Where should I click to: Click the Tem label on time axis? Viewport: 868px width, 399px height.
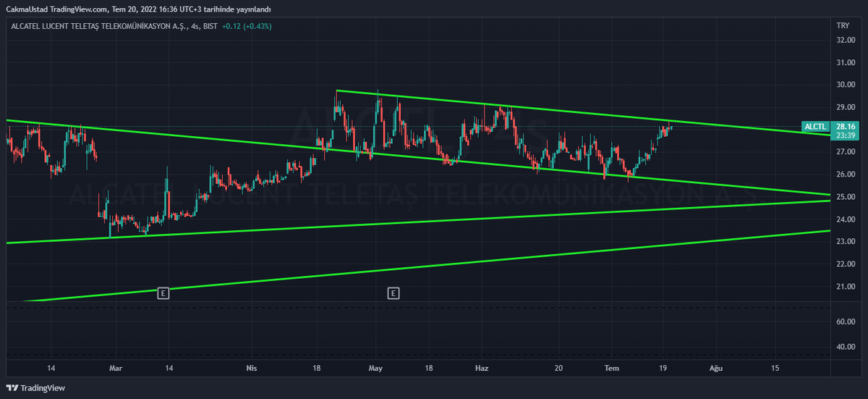(x=612, y=368)
